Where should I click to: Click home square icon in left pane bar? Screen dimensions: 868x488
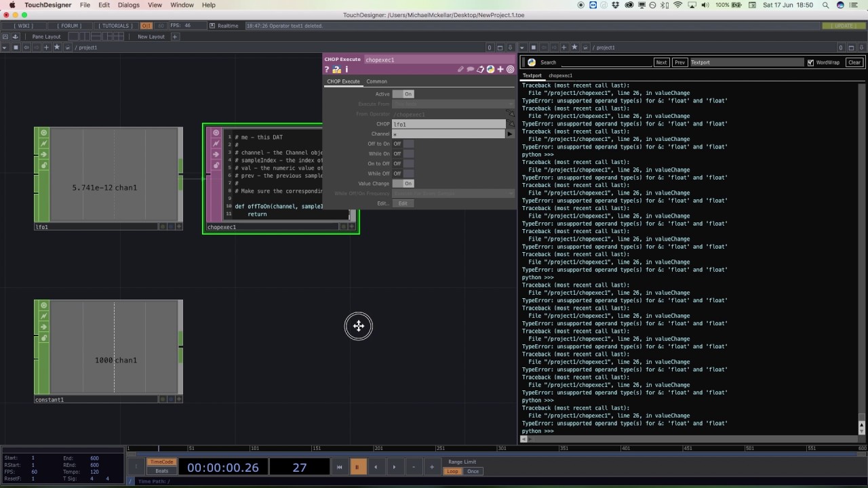(15, 47)
